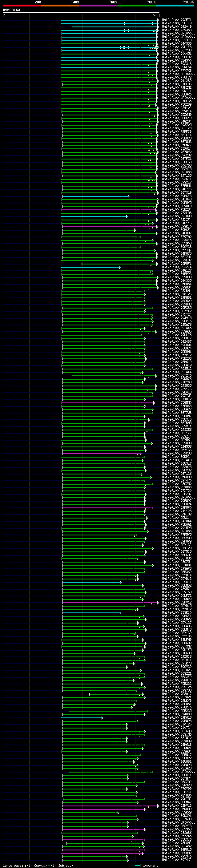Select hit label UniRef100_A5B2G4
Image resolution: width=197 pixels, height=868 pixels.
click(176, 210)
